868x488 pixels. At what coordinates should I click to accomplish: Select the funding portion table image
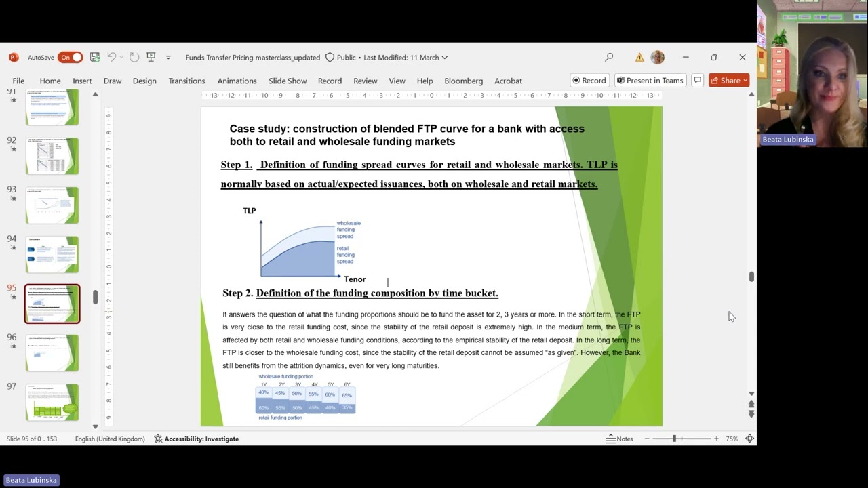click(306, 397)
